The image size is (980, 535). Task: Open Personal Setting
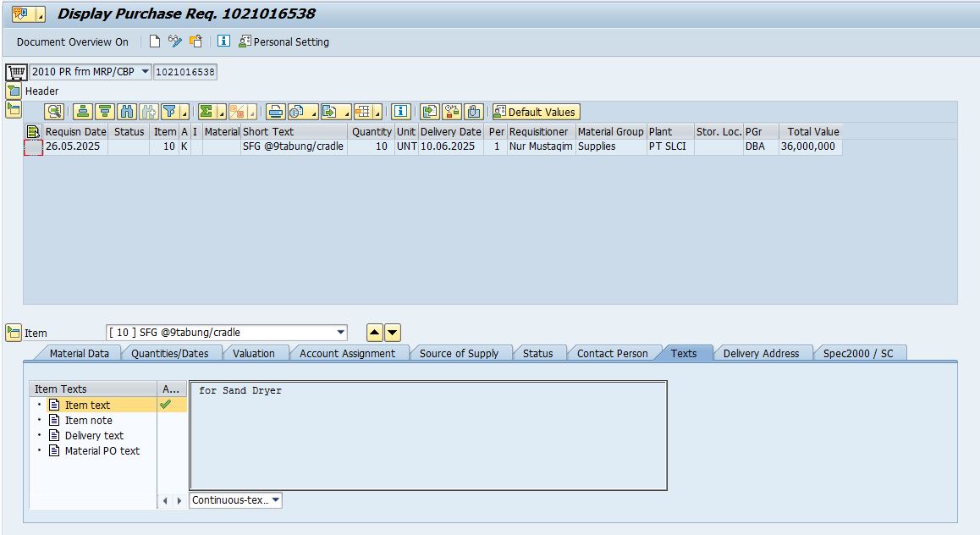tap(284, 41)
